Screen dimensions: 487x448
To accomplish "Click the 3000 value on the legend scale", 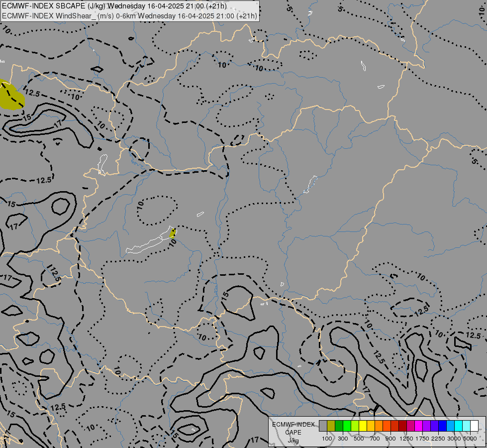I will pyautogui.click(x=454, y=439).
